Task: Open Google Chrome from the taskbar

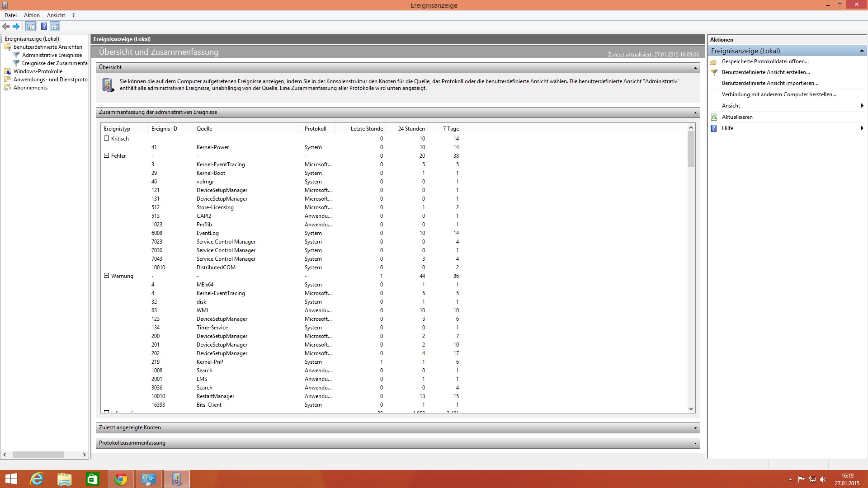Action: [x=121, y=479]
